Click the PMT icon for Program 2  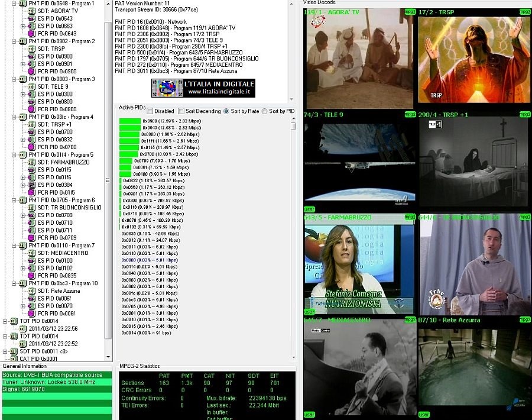[22, 41]
